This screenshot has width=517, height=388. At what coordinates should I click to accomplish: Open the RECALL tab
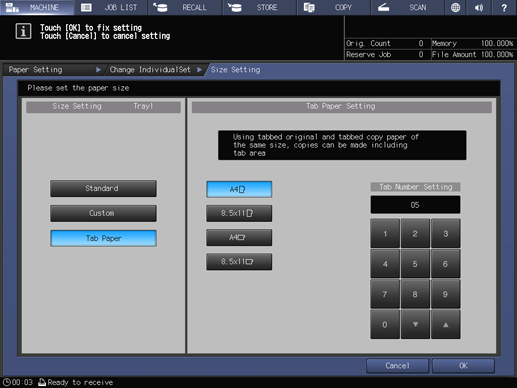tap(185, 7)
